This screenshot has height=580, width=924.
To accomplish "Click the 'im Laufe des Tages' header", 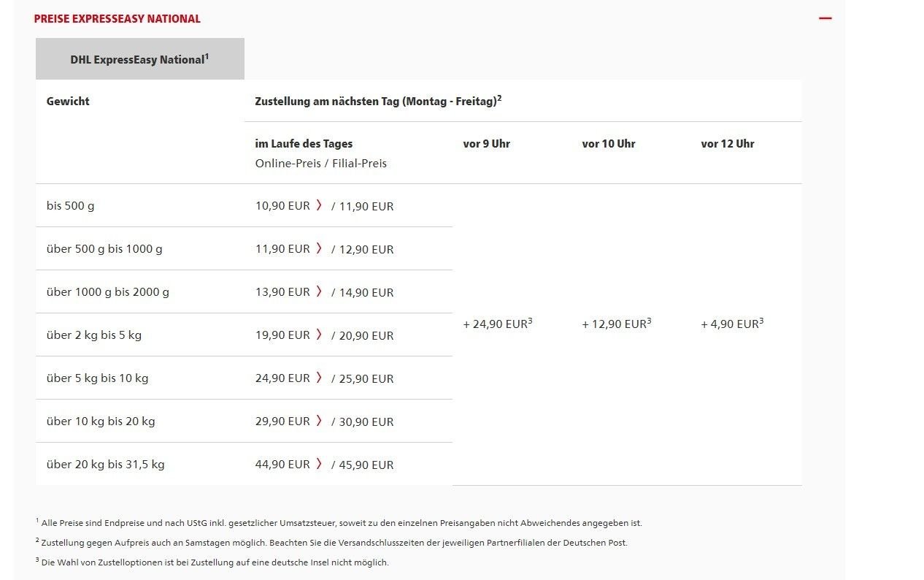I will pos(304,144).
